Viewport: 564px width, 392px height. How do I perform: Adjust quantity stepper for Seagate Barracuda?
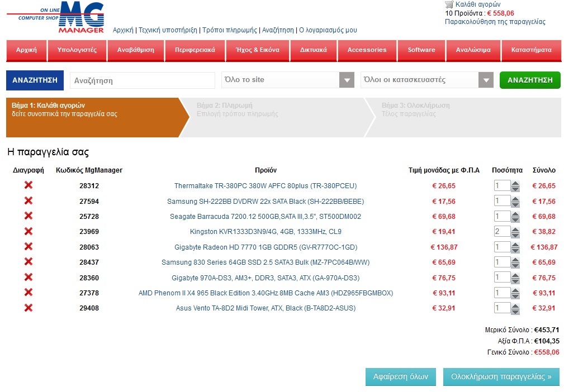tap(515, 217)
